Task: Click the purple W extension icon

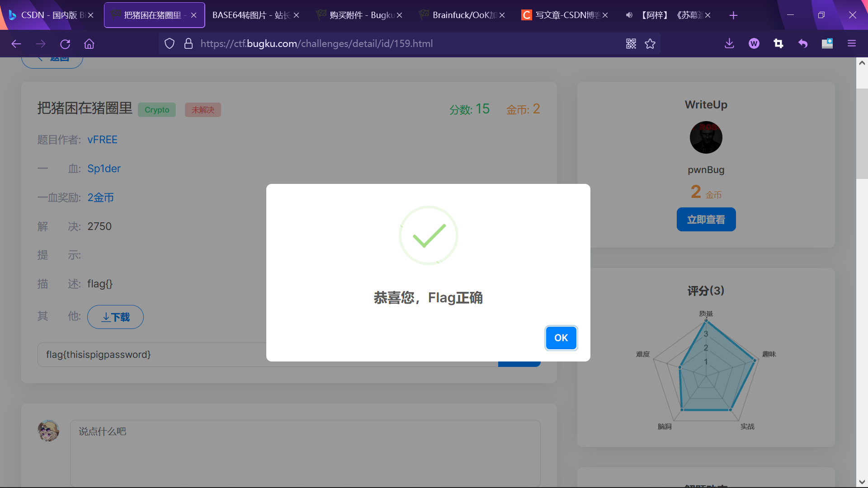Action: point(754,44)
